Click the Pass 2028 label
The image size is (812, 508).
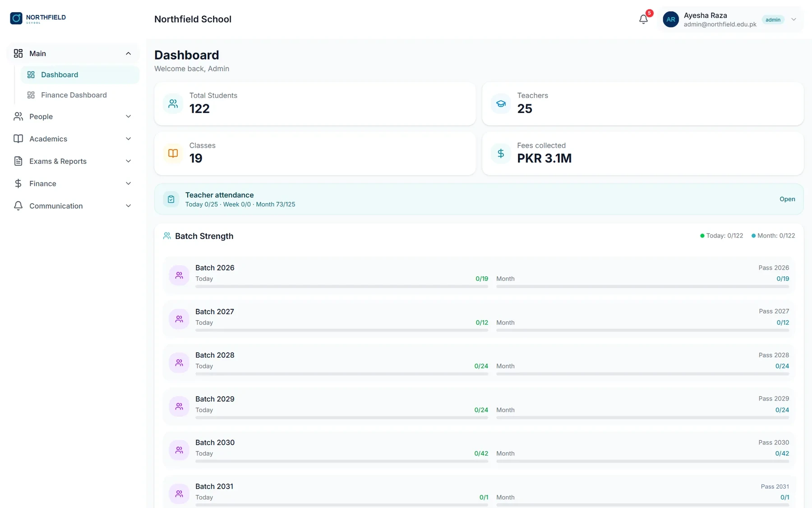pyautogui.click(x=774, y=355)
